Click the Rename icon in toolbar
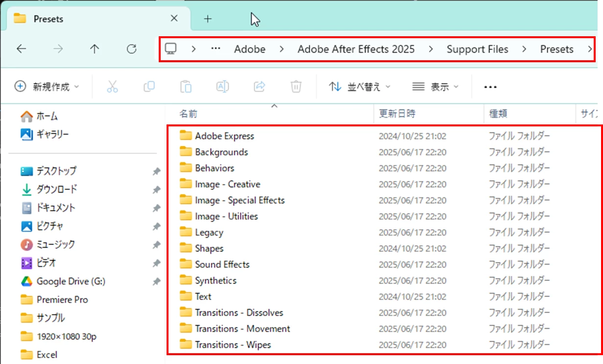 point(222,87)
